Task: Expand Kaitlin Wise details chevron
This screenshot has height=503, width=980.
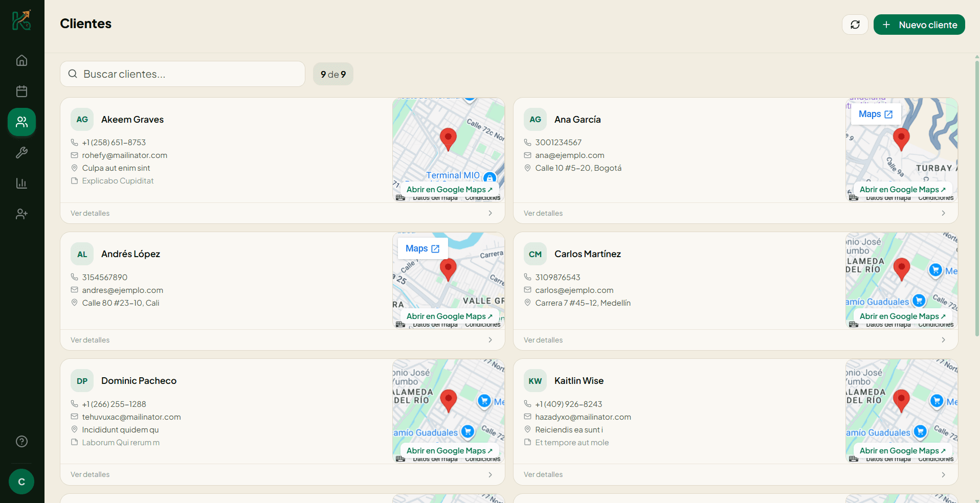Action: click(x=943, y=474)
